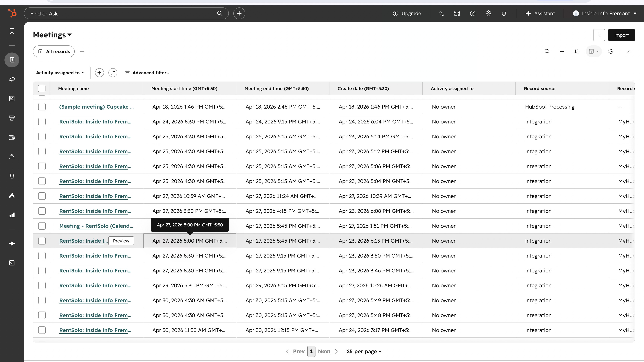Open the development tools sidebar icon
This screenshot has width=644, height=362.
pyautogui.click(x=12, y=263)
